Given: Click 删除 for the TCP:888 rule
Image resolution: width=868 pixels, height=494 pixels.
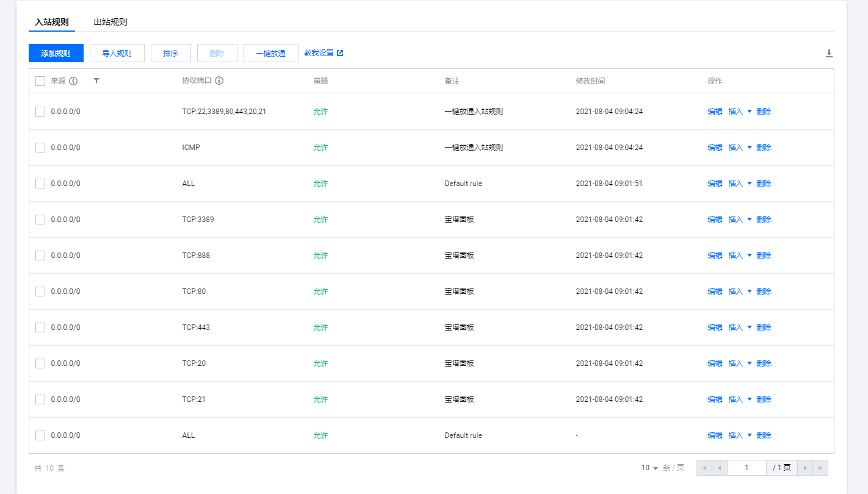Looking at the screenshot, I should [x=764, y=256].
